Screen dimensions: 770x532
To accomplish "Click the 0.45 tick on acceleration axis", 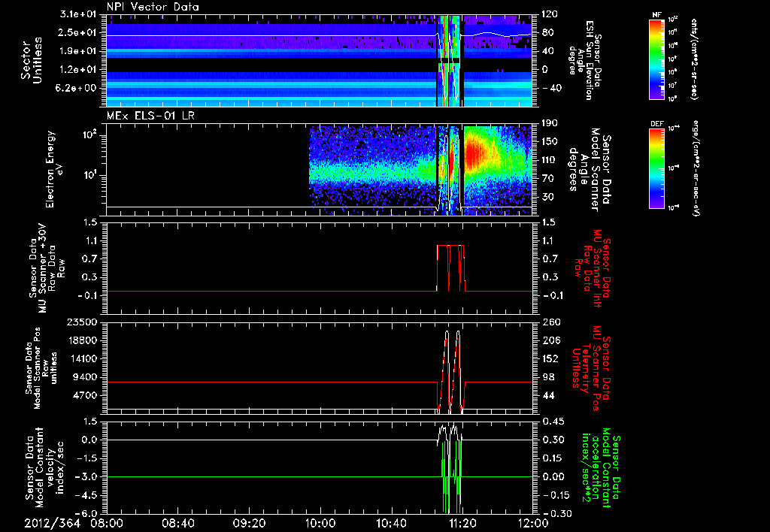I will click(x=553, y=421).
